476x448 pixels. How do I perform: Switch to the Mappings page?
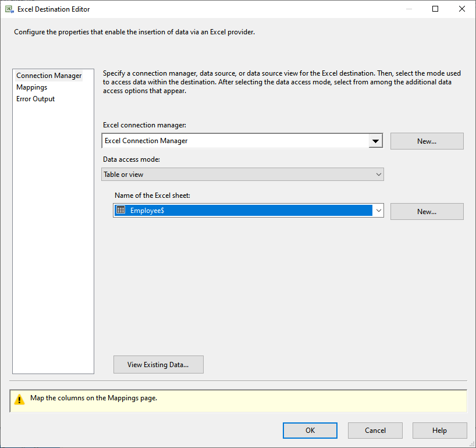tap(32, 87)
